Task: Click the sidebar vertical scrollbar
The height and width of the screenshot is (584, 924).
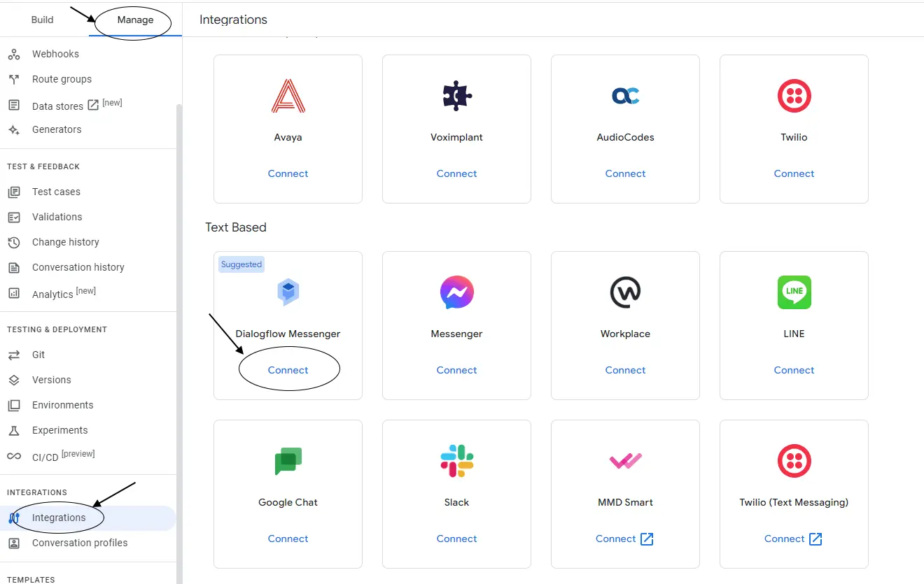Action: tap(179, 343)
